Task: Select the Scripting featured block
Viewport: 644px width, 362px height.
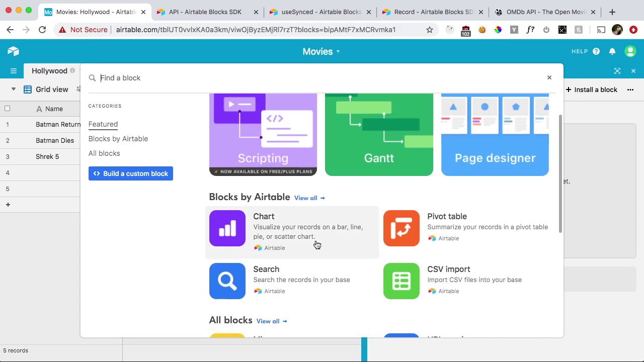Action: (263, 134)
